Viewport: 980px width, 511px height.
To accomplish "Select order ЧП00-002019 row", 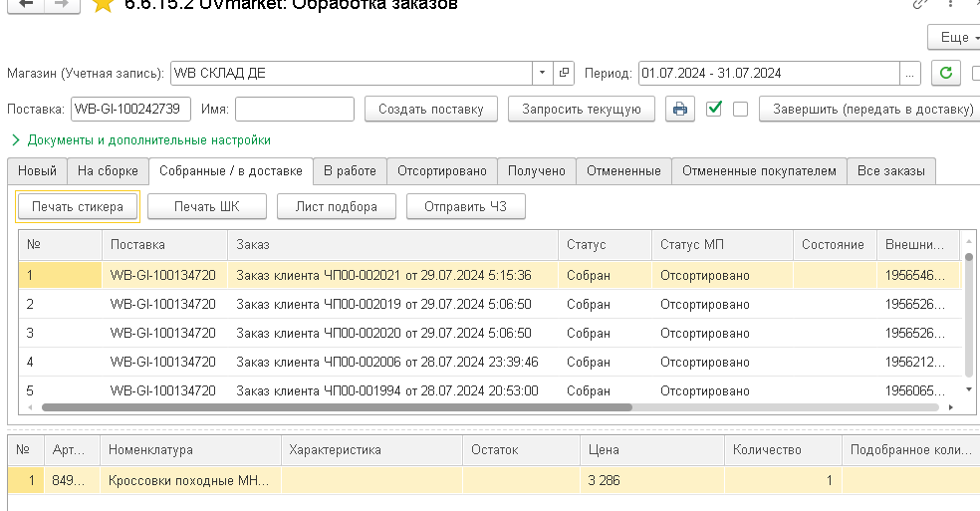I will tap(489, 304).
